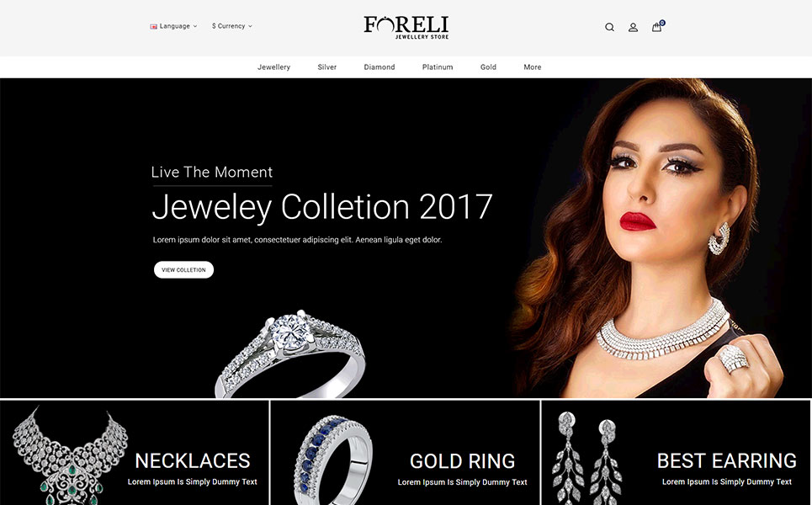Open the shopping cart icon
The height and width of the screenshot is (505, 812).
[x=656, y=28]
